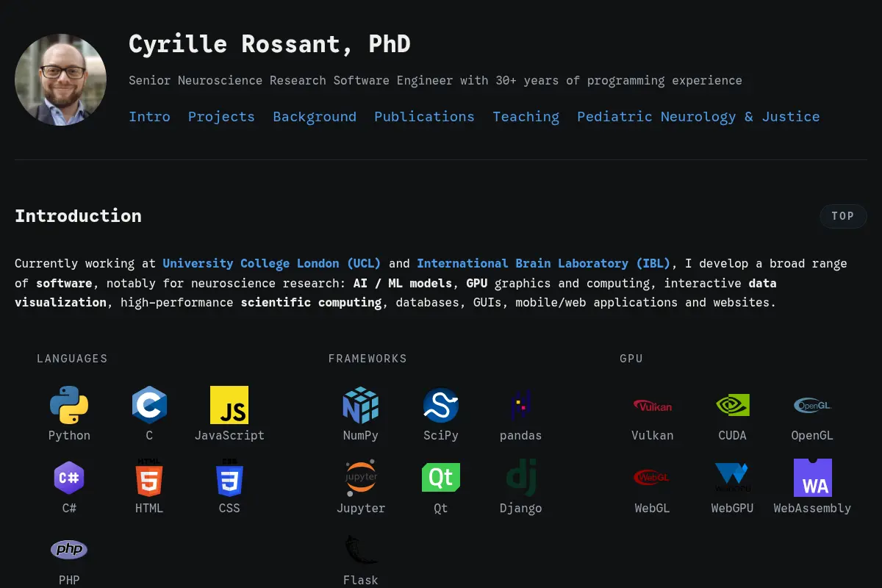Image resolution: width=882 pixels, height=588 pixels.
Task: Click the WebAssembly text label
Action: click(812, 508)
